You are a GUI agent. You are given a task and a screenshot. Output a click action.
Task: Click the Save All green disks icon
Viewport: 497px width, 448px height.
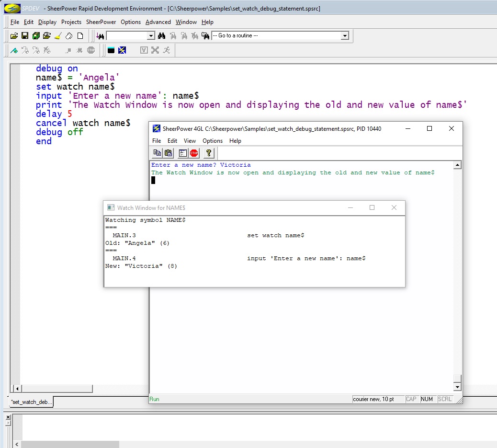[36, 36]
